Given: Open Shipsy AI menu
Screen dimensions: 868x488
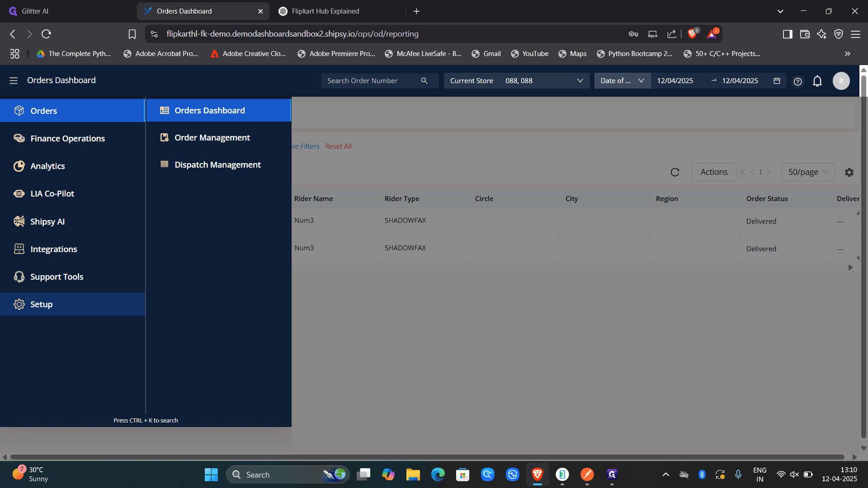Looking at the screenshot, I should pos(72,221).
